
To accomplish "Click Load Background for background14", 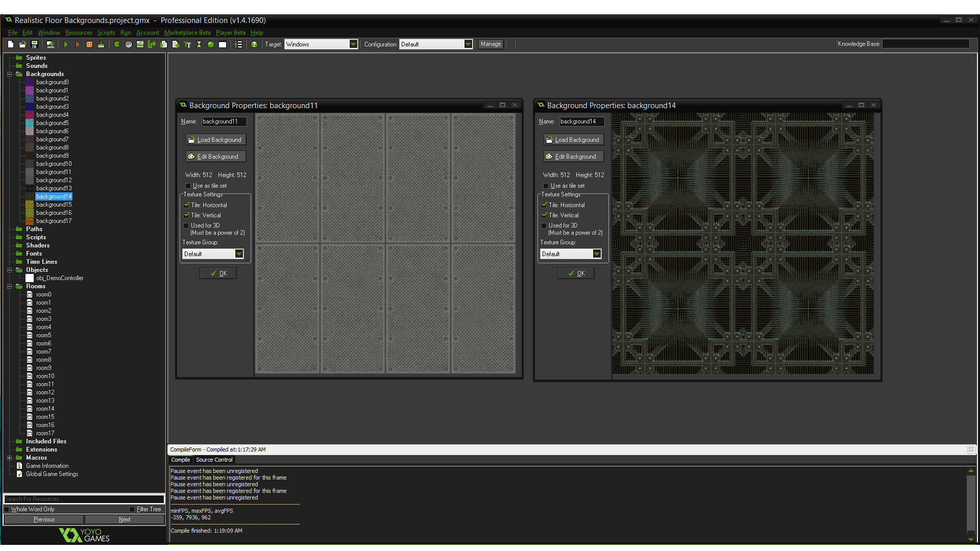I will [x=573, y=139].
